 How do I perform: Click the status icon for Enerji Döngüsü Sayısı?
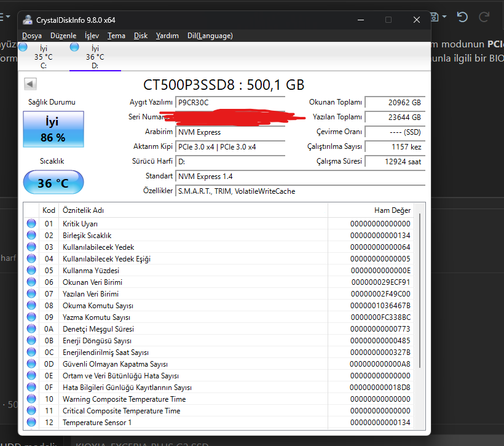click(x=31, y=340)
